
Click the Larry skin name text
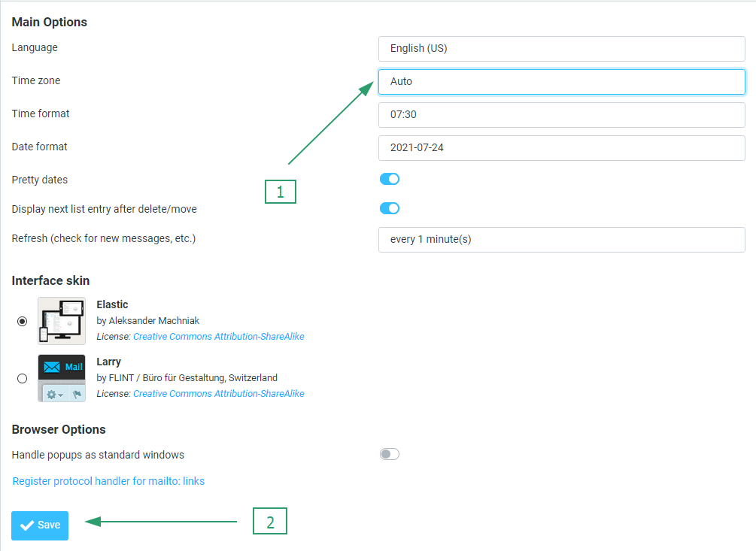tap(108, 362)
